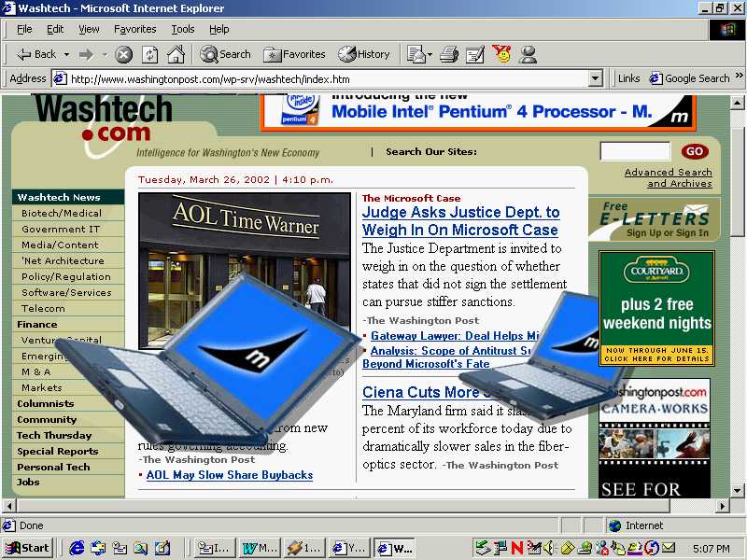Screen dimensions: 747x560
Task: Click the Edit page toolbar icon
Action: point(474,55)
